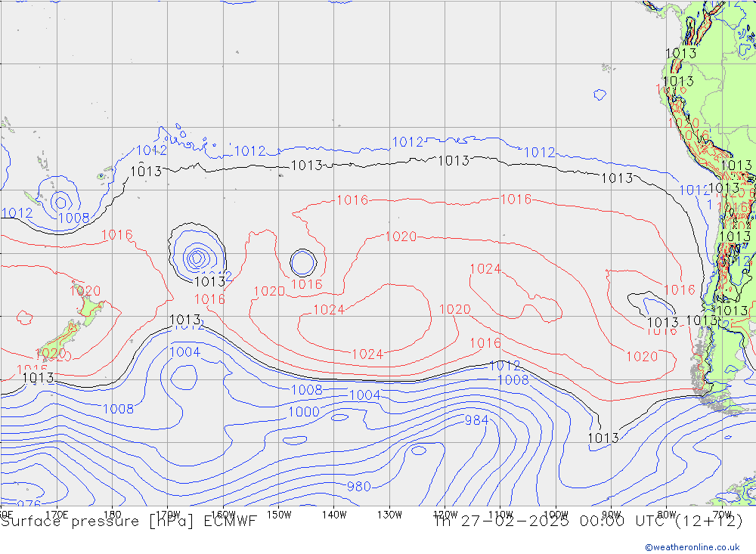Select the 170E longitude axis label
Screen dimensions: 756x554
click(57, 515)
